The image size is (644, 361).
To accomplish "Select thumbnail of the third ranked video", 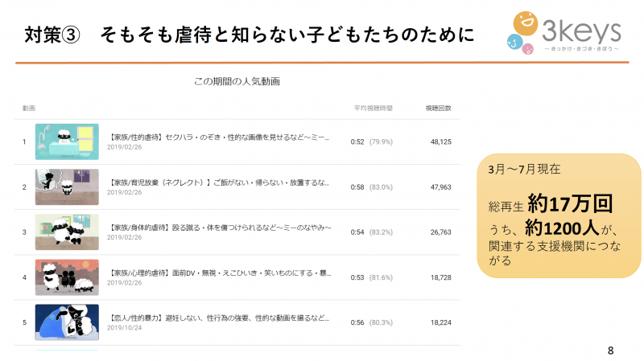I will pyautogui.click(x=67, y=232).
